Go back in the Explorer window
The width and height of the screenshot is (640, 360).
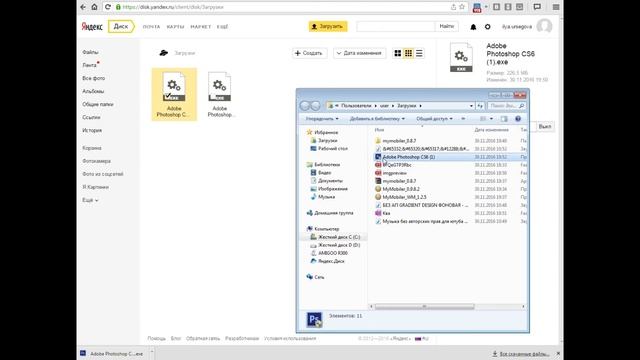pos(305,106)
